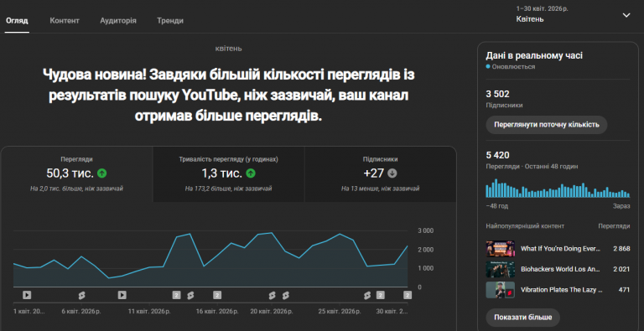The width and height of the screenshot is (644, 331).
Task: Click the 'Дані в реальному часі' heading
Action: 534,56
